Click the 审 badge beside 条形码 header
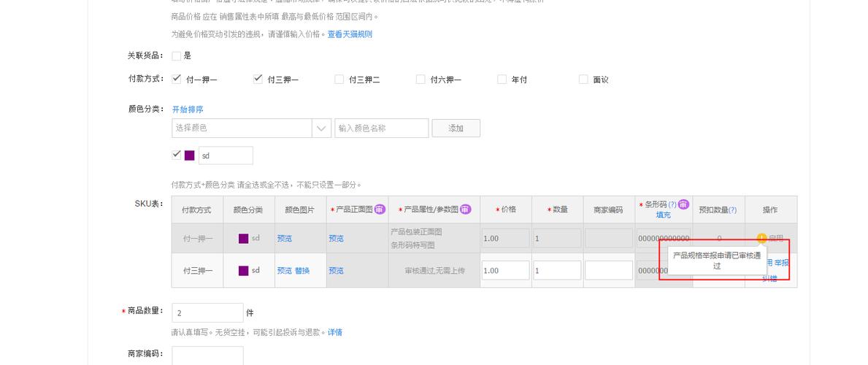 point(683,205)
